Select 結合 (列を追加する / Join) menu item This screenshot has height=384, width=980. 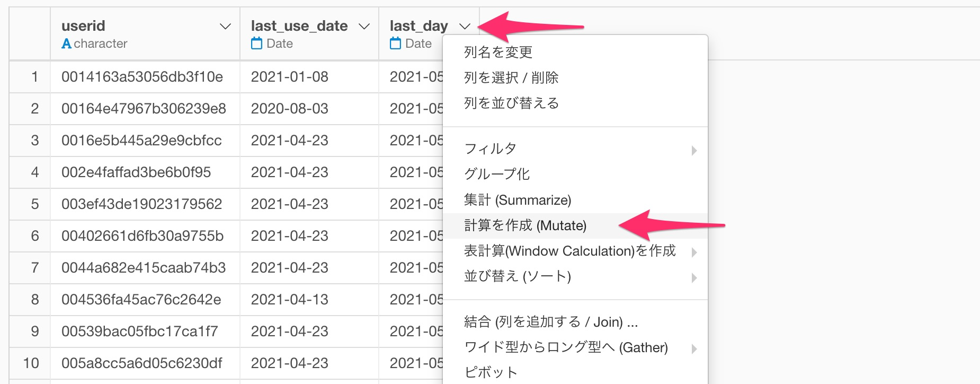575,322
